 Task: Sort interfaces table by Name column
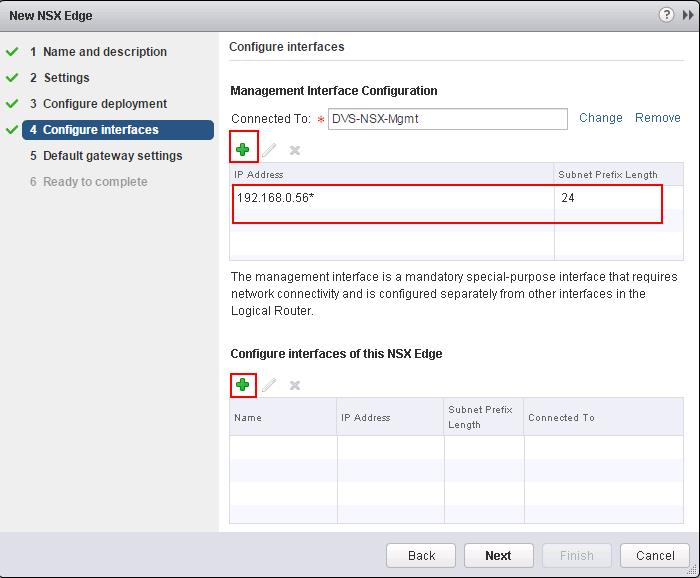click(x=283, y=417)
